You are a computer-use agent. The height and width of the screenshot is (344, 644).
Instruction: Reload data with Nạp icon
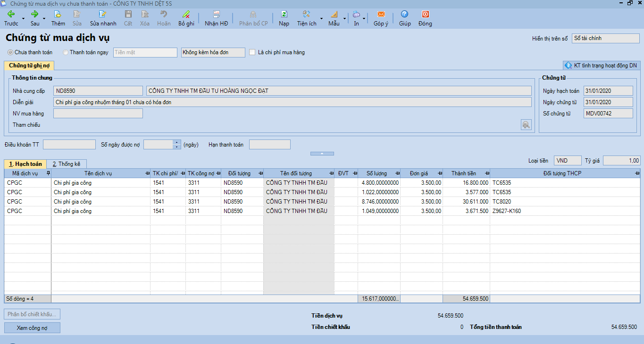point(284,18)
